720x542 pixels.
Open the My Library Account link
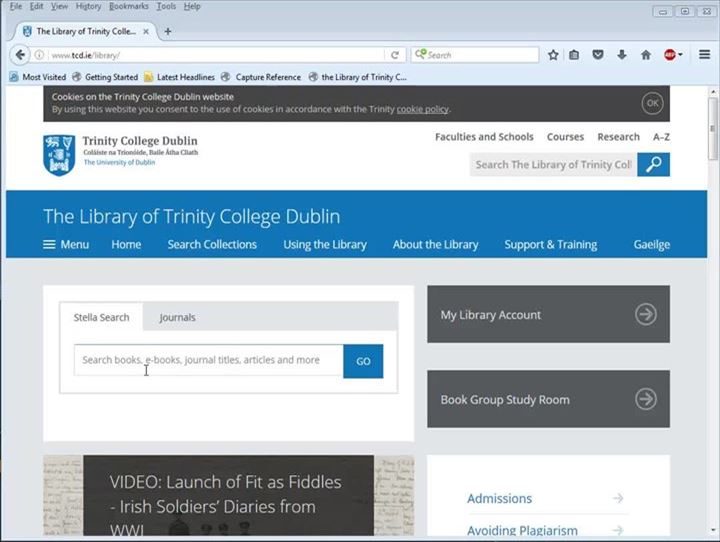548,314
